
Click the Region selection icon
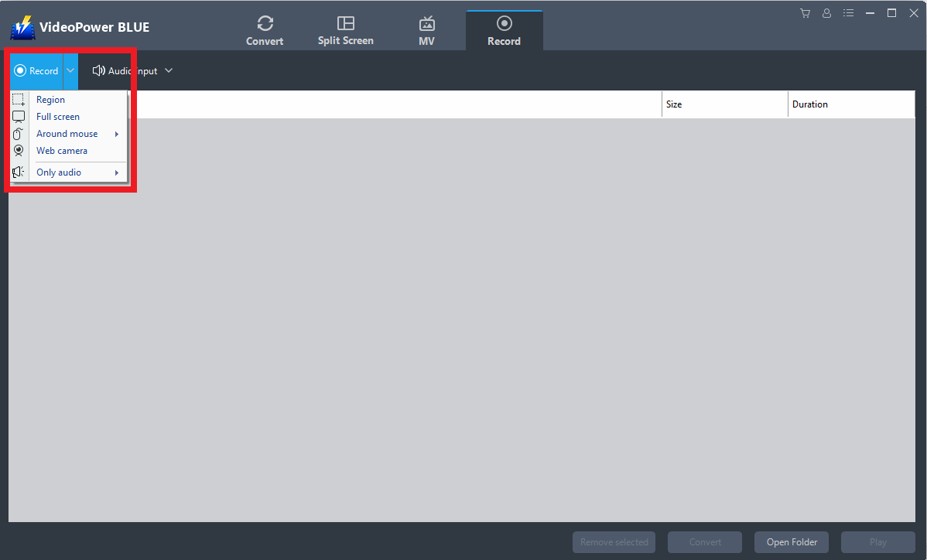point(19,99)
